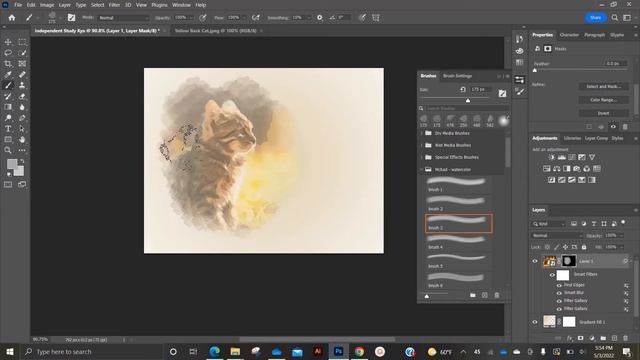Open brush settings panel icon in options bar

71,18
